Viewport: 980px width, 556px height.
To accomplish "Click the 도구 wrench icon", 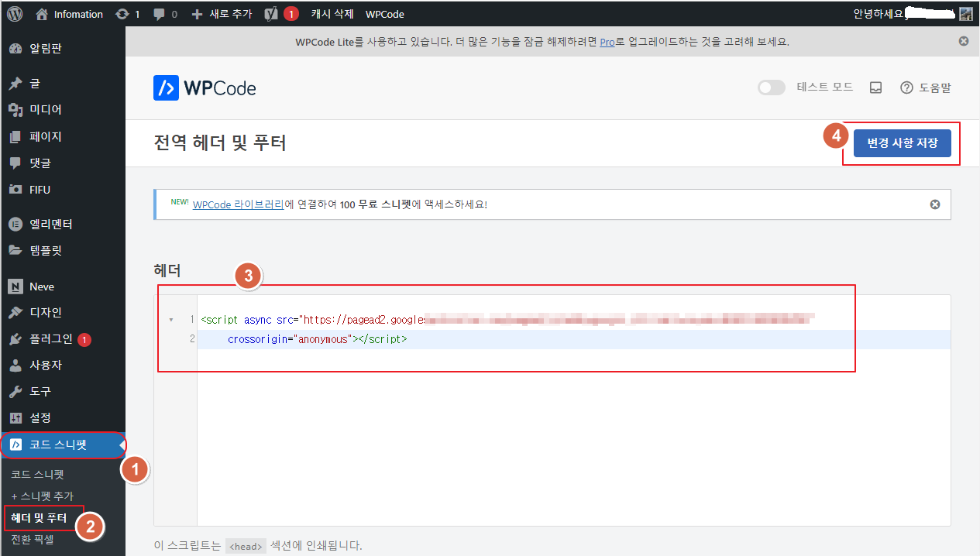I will coord(15,391).
